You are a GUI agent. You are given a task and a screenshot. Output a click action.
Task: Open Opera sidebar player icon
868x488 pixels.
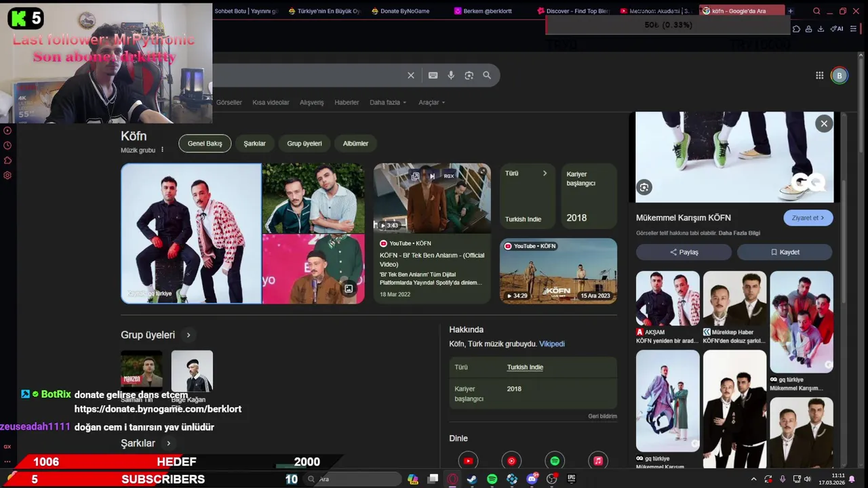(7, 131)
